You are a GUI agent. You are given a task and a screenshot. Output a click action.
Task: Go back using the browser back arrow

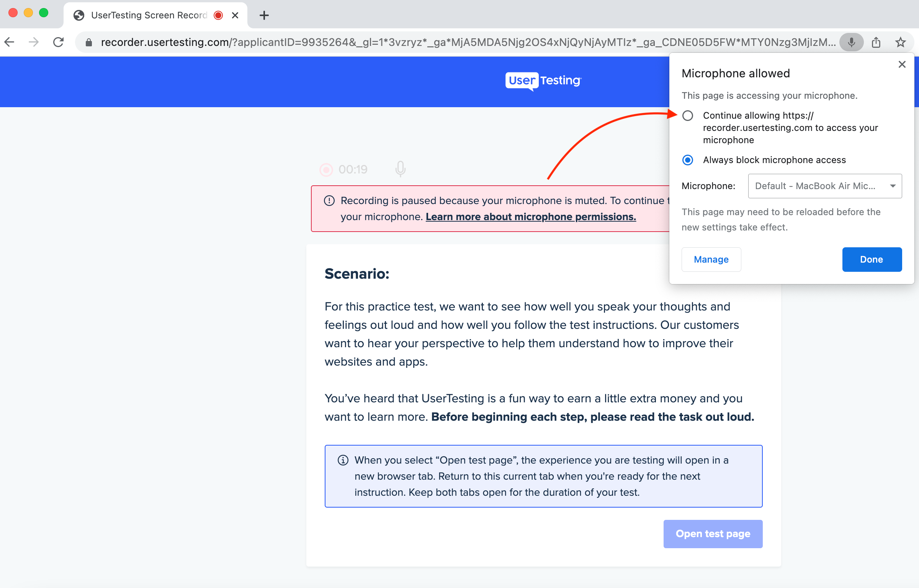tap(10, 42)
